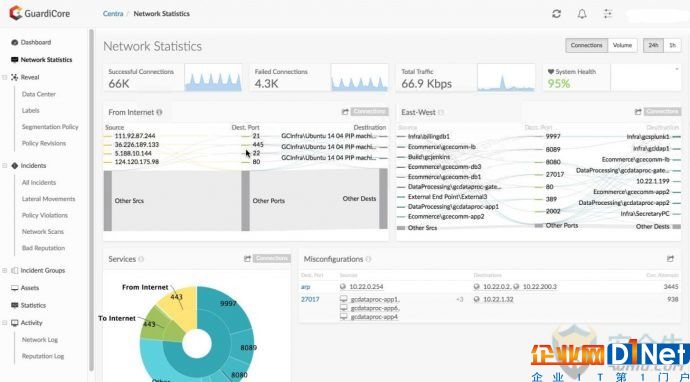Open Segmentation Policy page

click(x=50, y=127)
